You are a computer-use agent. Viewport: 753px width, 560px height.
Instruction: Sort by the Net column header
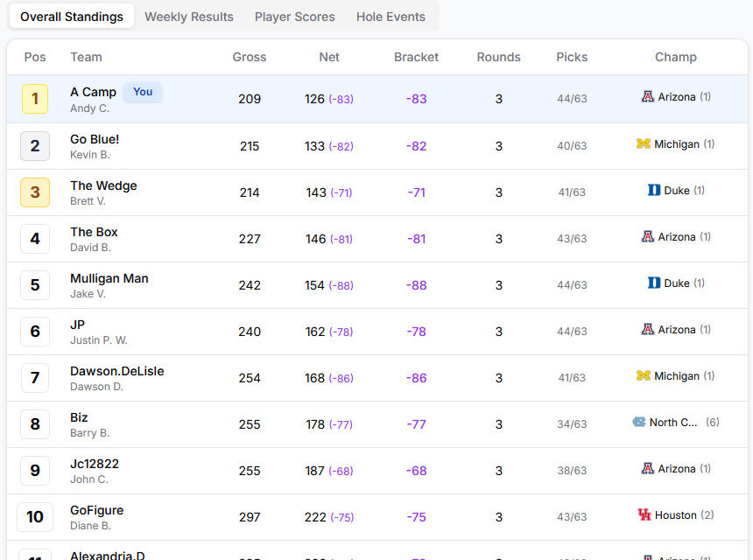329,57
